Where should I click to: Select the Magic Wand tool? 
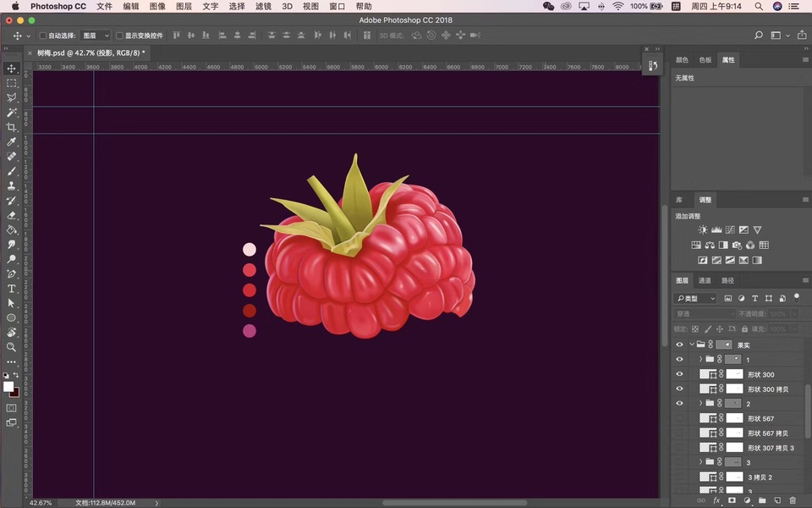(11, 113)
